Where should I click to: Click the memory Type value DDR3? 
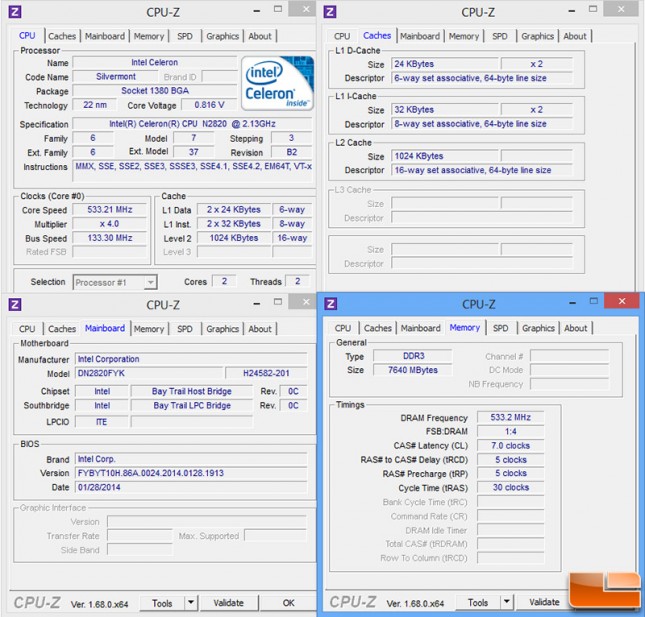413,356
